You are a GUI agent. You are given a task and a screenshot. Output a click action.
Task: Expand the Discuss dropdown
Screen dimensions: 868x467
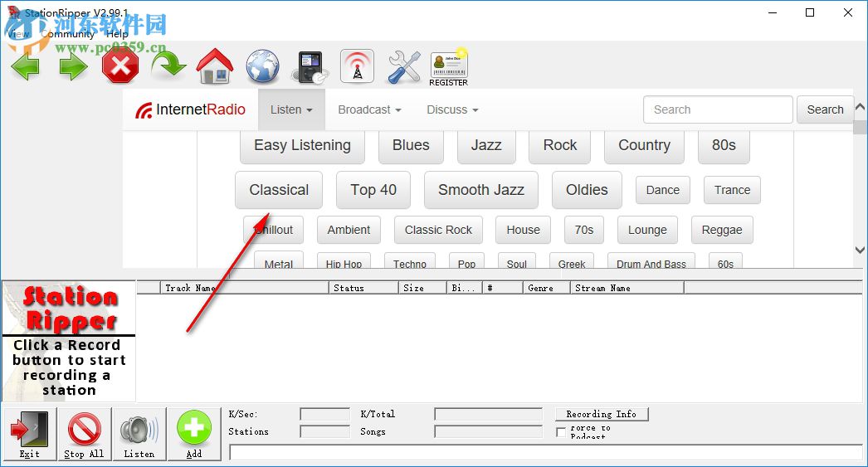point(451,109)
